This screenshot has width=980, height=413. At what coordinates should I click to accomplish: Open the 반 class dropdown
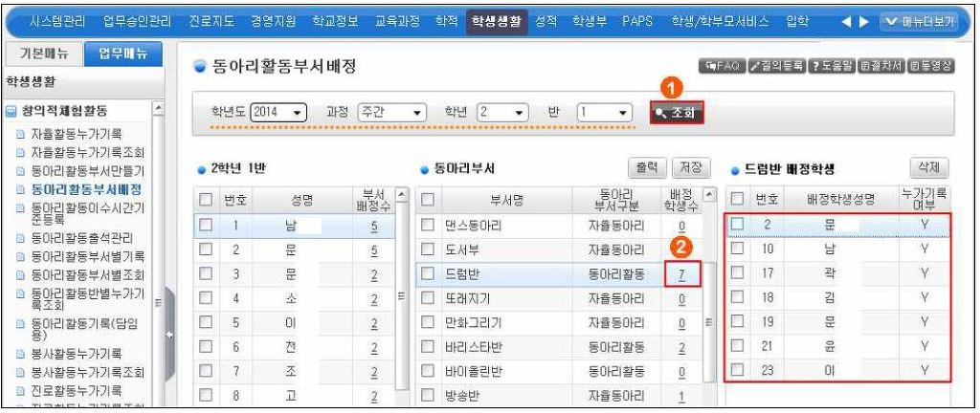coord(605,112)
